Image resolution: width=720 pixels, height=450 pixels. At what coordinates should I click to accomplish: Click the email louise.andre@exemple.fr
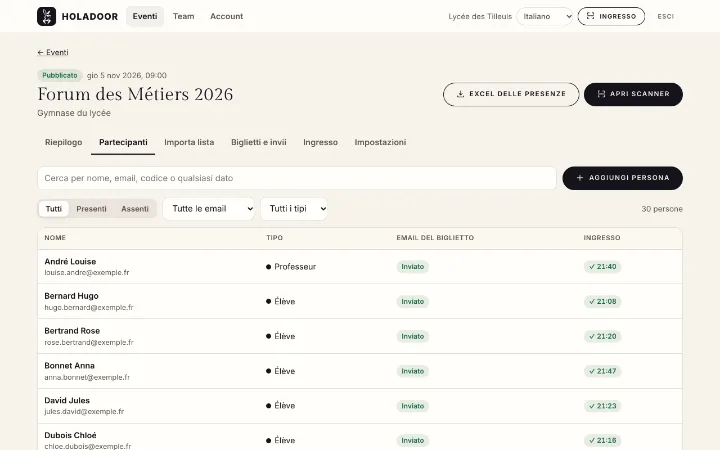tap(87, 273)
